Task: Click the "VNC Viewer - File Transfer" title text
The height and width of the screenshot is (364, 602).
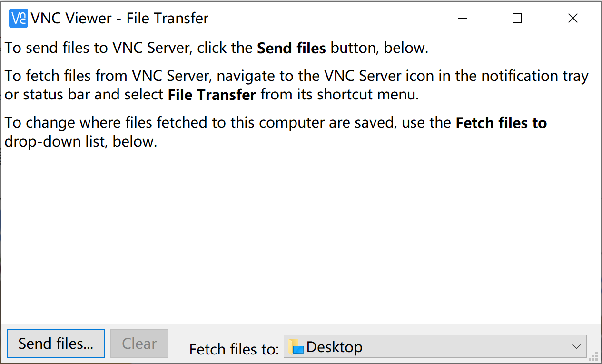Action: (x=120, y=19)
